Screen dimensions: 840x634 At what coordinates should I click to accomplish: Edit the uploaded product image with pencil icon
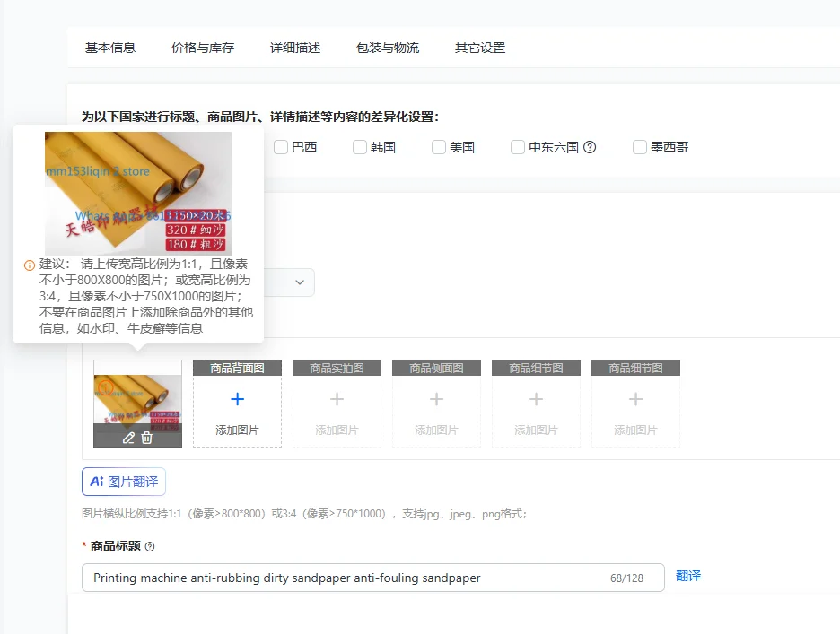click(128, 438)
